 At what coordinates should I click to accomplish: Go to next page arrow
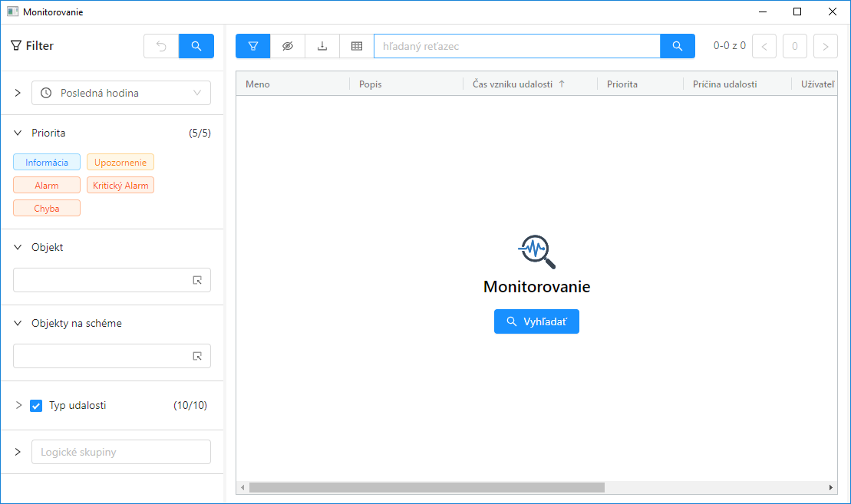825,46
